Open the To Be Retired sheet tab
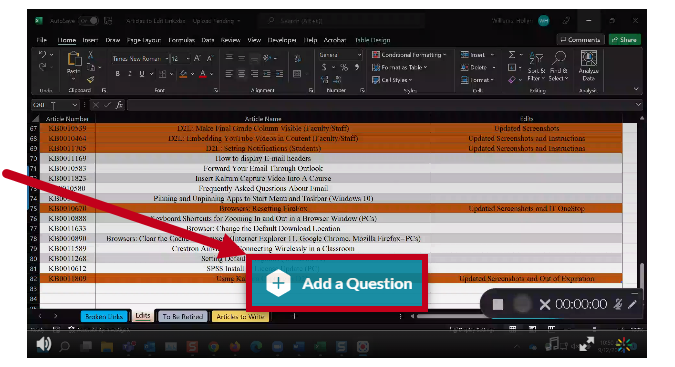 point(183,316)
